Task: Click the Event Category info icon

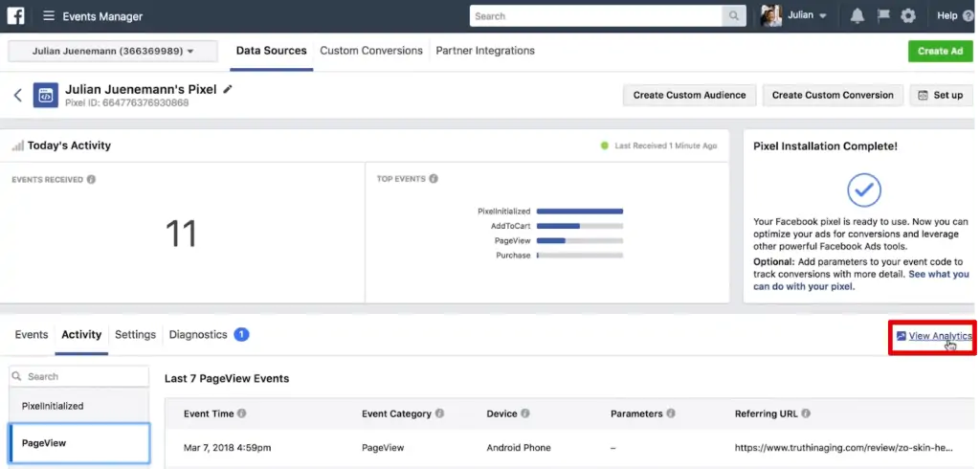Action: point(439,413)
